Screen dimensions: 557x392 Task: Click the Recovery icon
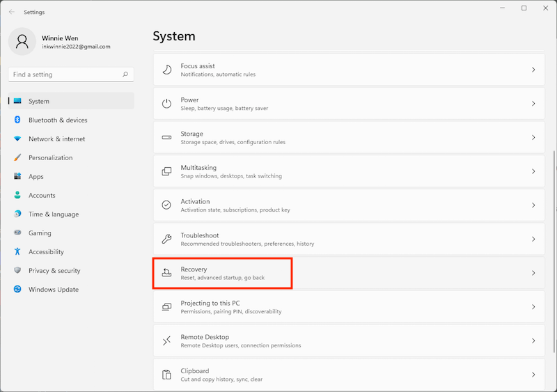166,273
